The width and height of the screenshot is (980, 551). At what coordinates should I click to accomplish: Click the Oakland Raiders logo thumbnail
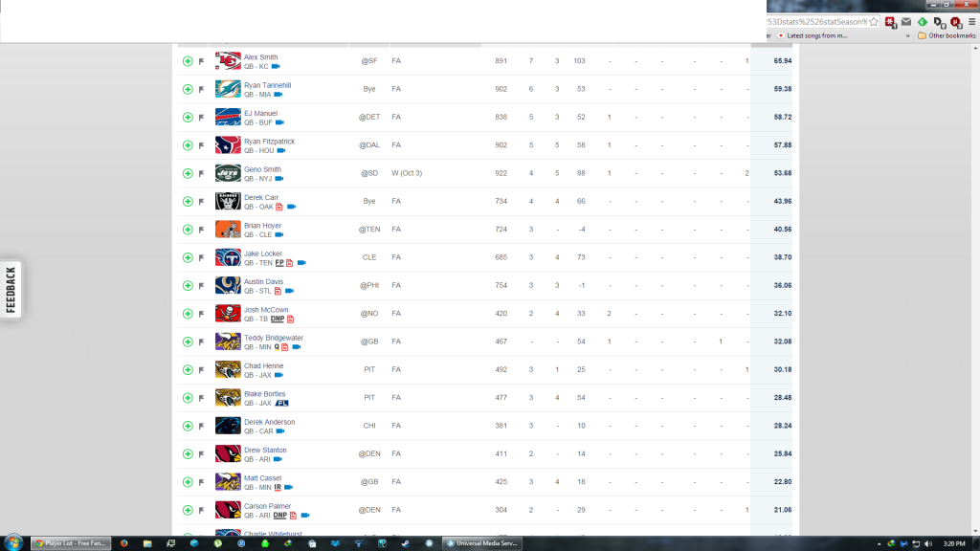(x=228, y=201)
